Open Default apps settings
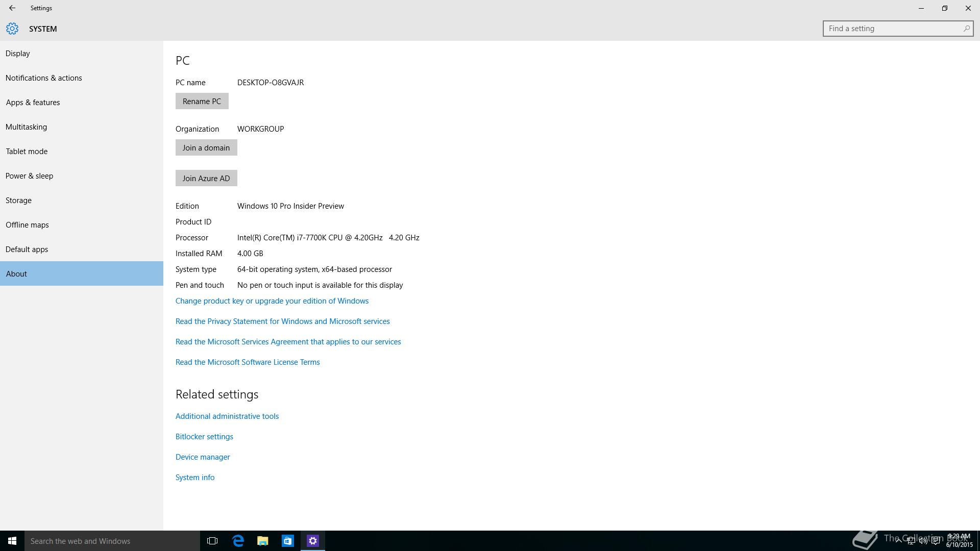 [x=82, y=249]
